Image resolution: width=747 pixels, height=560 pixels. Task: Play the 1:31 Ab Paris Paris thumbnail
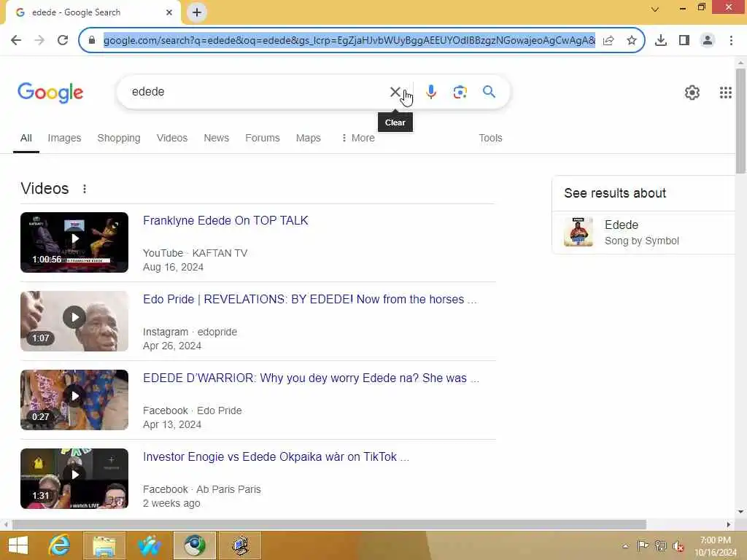(74, 478)
